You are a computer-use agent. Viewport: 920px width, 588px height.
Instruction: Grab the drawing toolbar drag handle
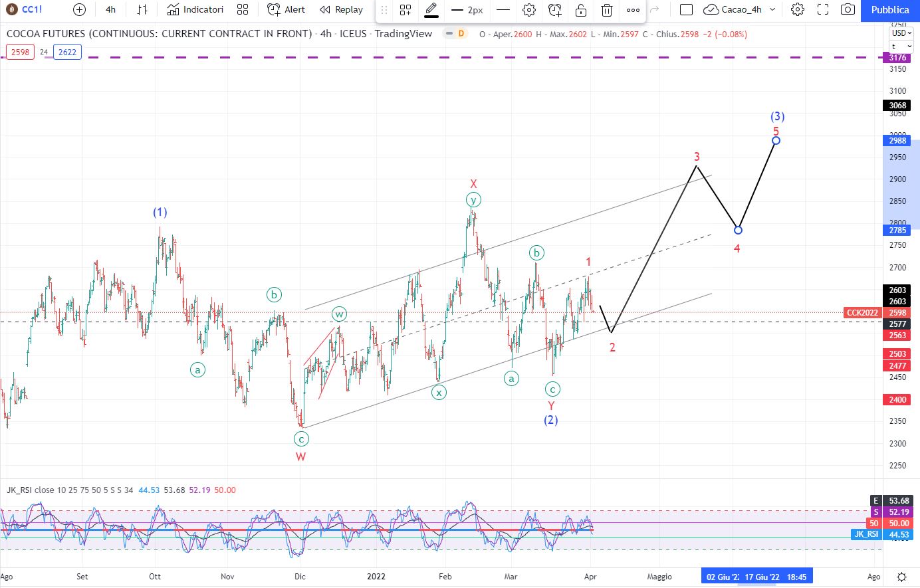[x=384, y=10]
